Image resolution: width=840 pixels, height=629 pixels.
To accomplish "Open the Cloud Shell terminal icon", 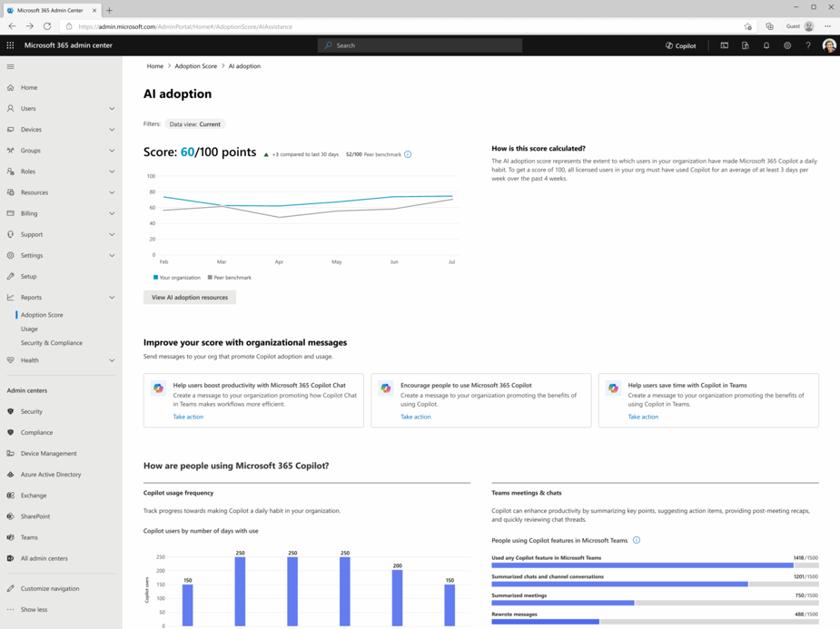I will click(x=725, y=45).
